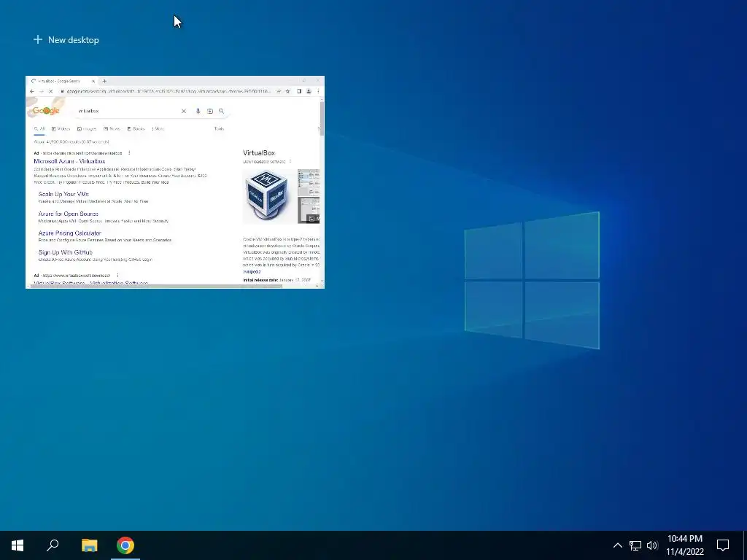Open the Wikipedia link in the knowledge panel
747x560 pixels.
pyautogui.click(x=252, y=272)
